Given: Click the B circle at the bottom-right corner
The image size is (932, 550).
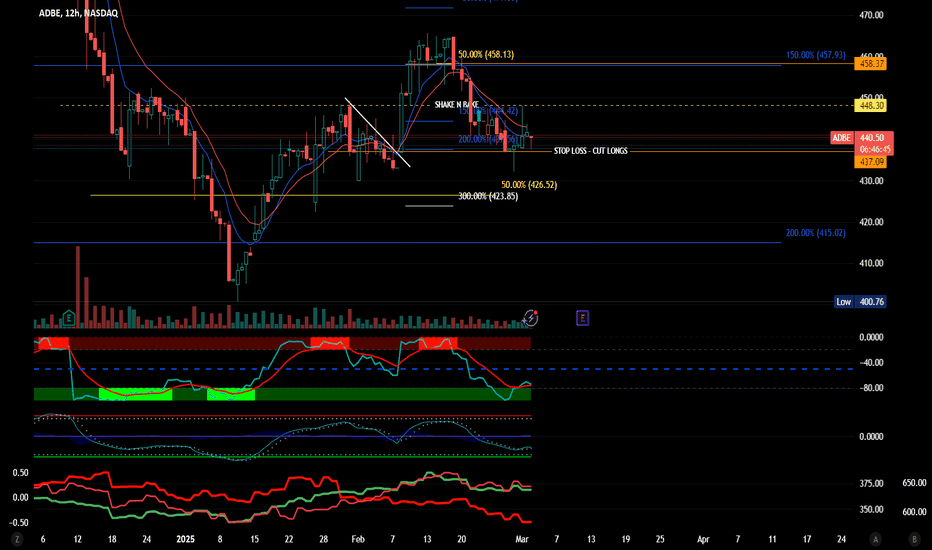Looking at the screenshot, I should (x=914, y=539).
